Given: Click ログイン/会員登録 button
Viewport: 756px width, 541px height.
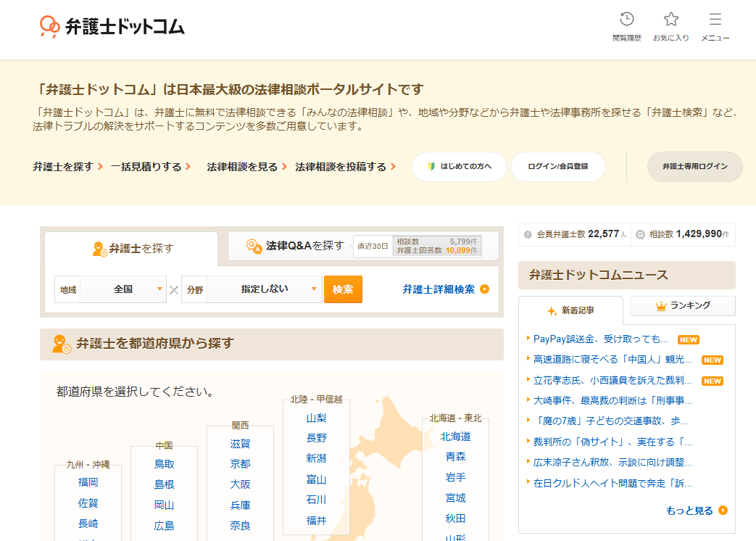Looking at the screenshot, I should point(557,167).
